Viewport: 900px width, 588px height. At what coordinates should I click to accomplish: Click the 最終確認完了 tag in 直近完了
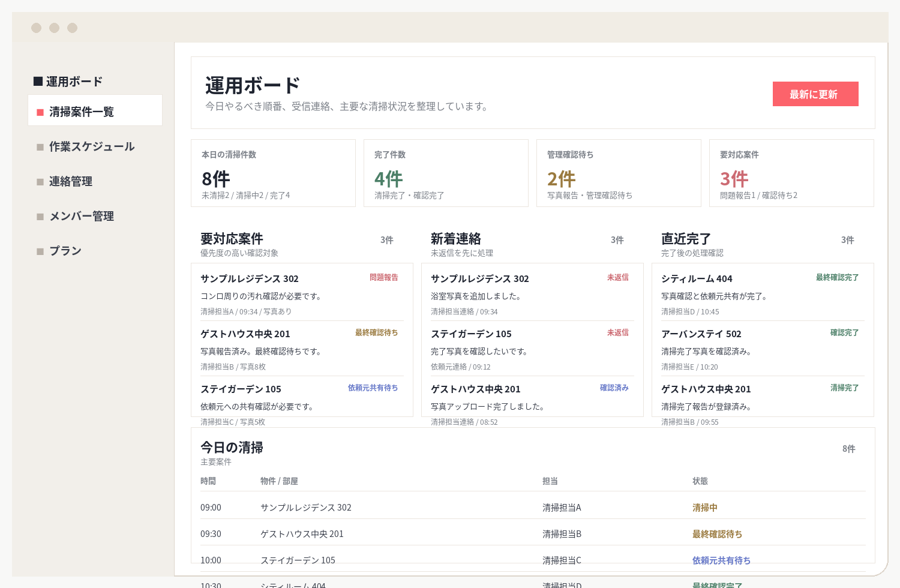click(x=837, y=277)
